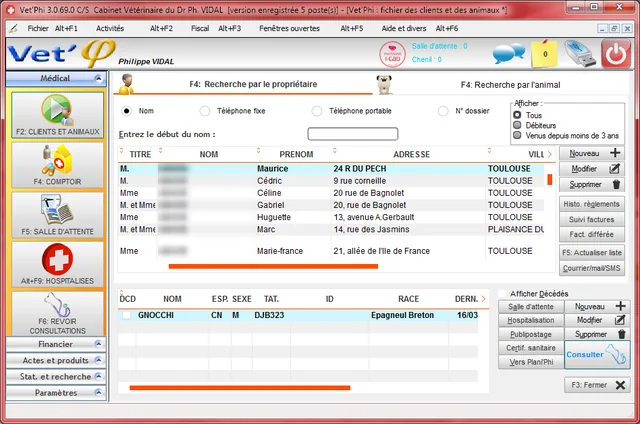Screen dimensions: 640x424
Task: Open Alt+F9 Hospitalisés module
Action: click(58, 264)
